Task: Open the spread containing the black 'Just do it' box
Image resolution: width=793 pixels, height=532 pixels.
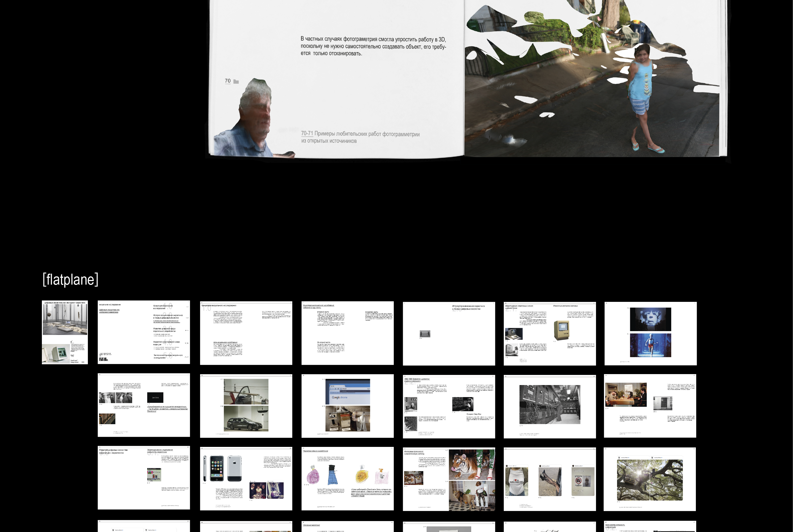Action: click(144, 405)
